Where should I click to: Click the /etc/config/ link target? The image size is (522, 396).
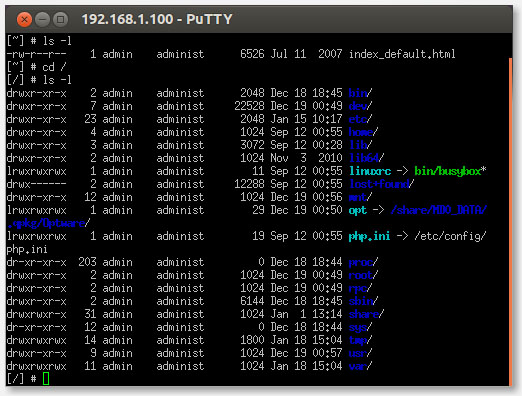(450, 236)
